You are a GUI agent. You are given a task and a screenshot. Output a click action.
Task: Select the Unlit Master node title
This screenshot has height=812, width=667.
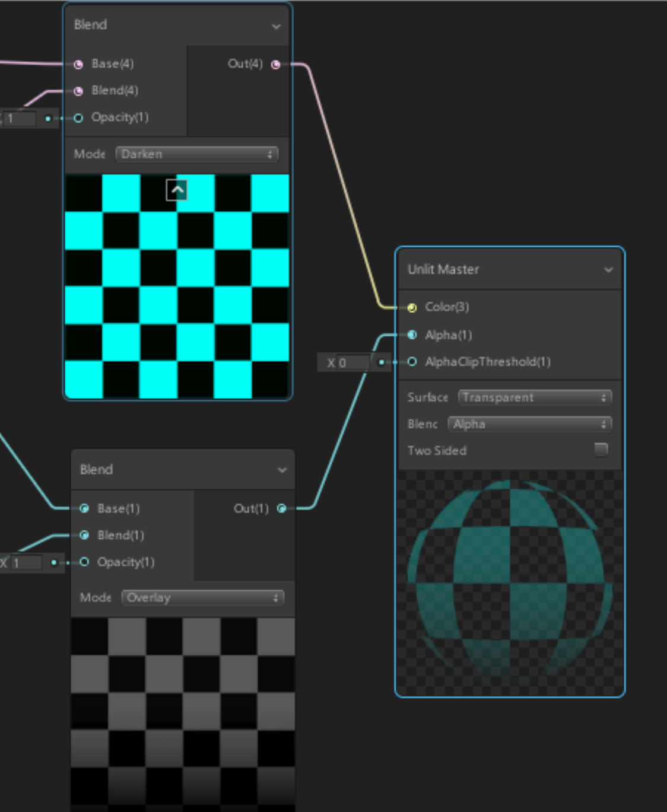443,269
